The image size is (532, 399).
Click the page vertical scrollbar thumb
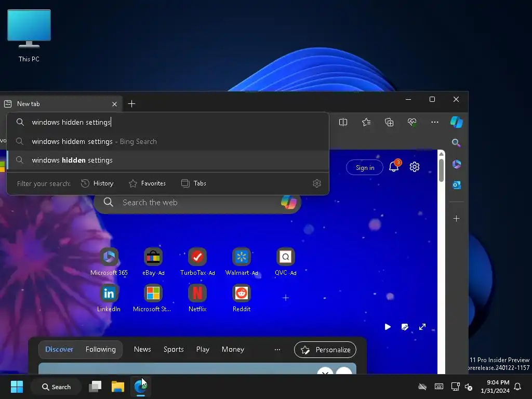click(x=441, y=170)
